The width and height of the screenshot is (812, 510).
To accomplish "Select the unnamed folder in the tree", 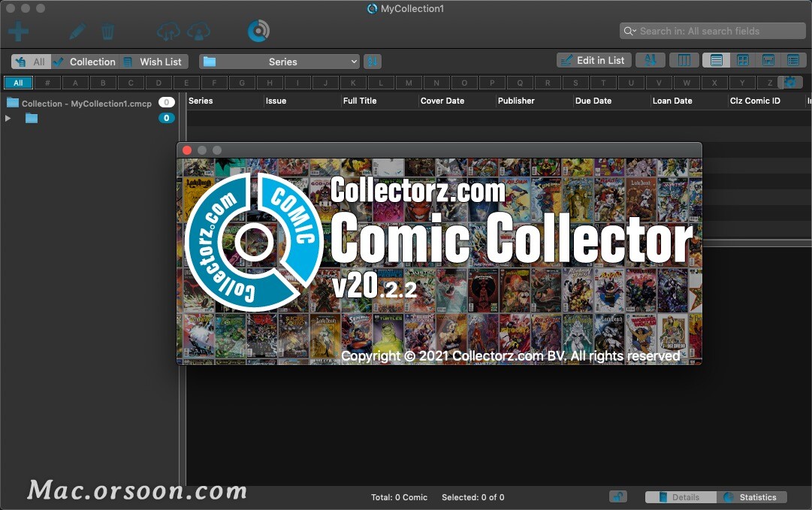I will point(32,119).
